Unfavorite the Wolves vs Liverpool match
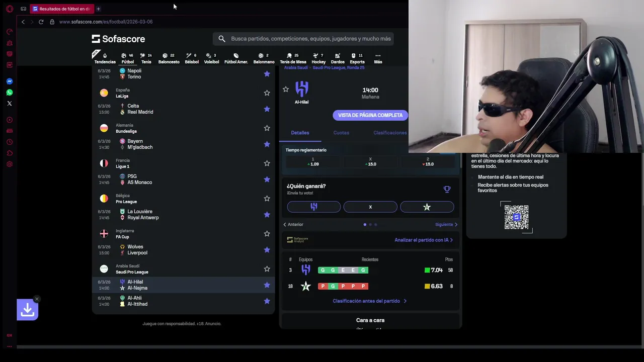644x362 pixels. 267,249
